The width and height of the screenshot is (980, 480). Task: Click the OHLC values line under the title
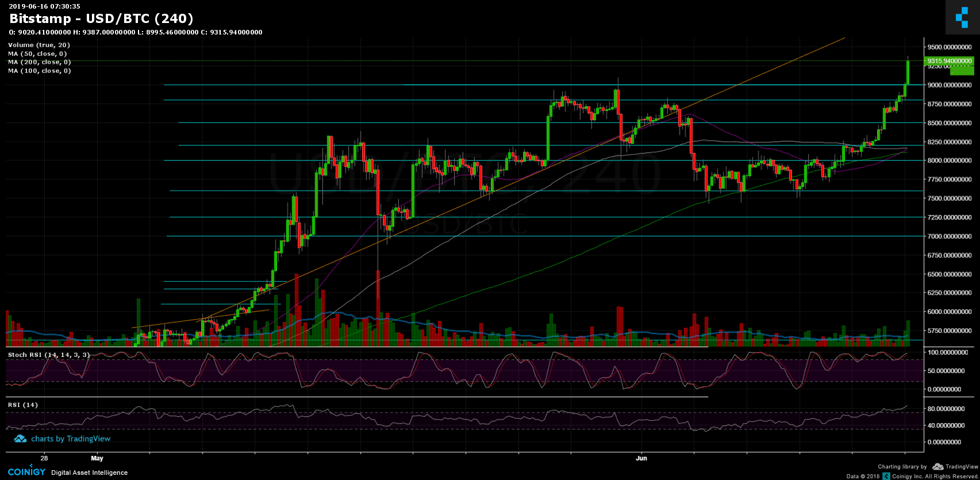click(136, 32)
